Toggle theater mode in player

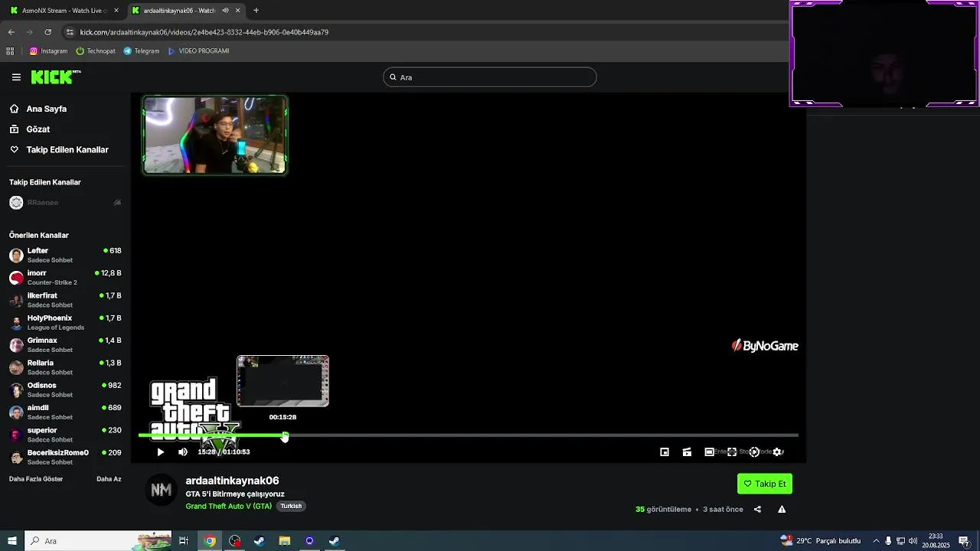(x=709, y=452)
